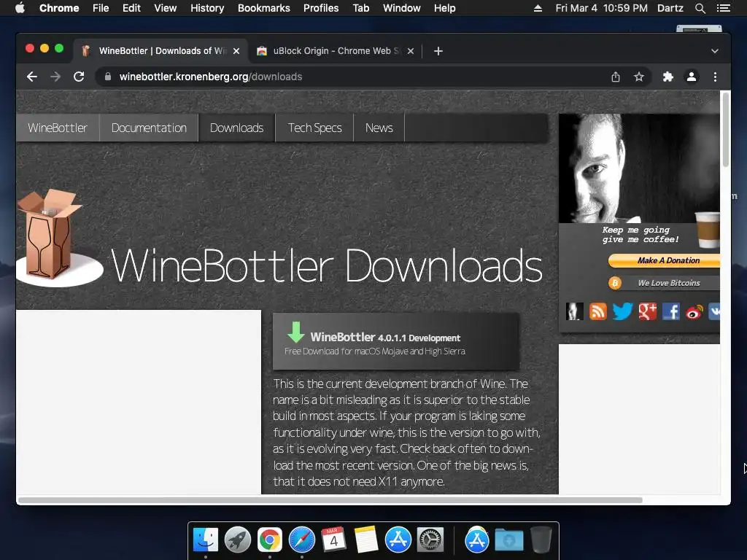Screen dimensions: 747x560
Task: Close the uBlock Origin tab
Action: 411,51
